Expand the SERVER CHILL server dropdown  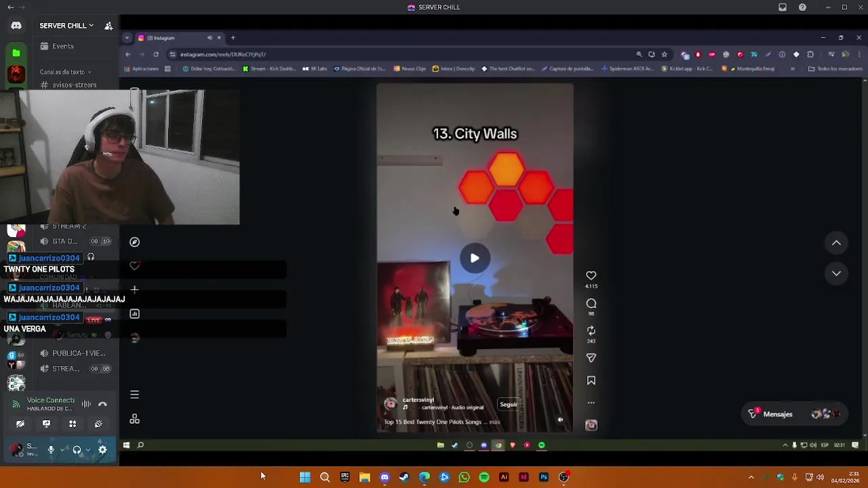point(66,26)
